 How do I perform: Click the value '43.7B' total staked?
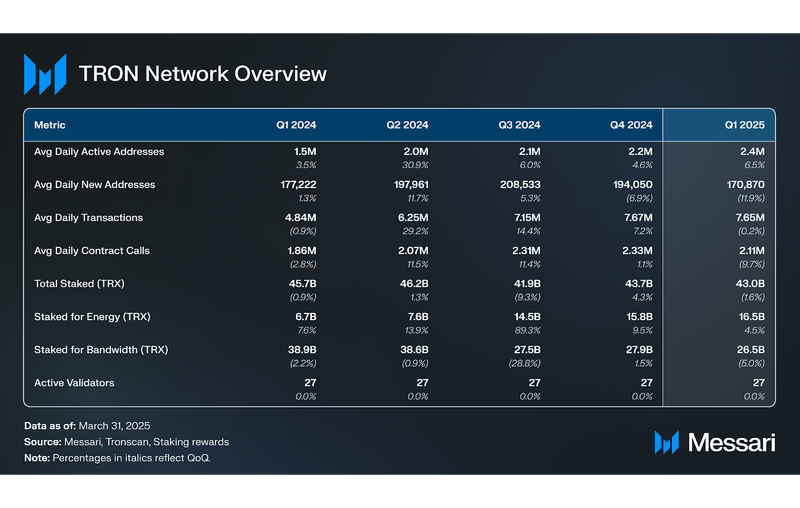(639, 284)
